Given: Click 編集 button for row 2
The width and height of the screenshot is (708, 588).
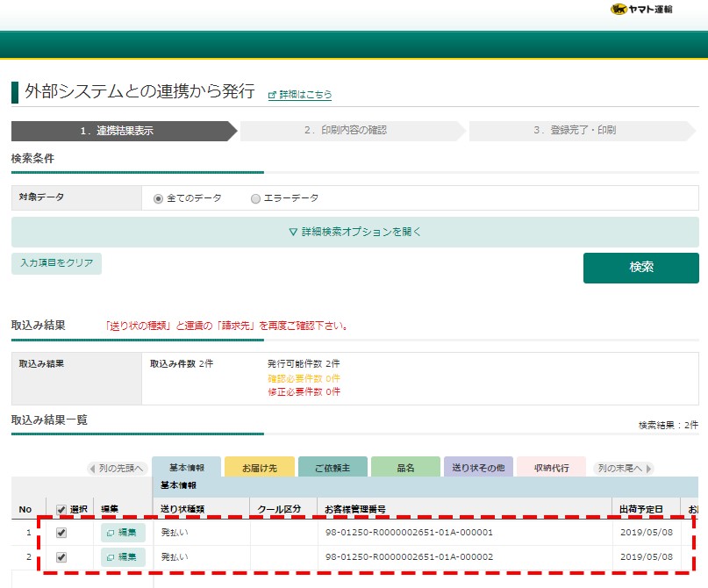Looking at the screenshot, I should tap(123, 557).
